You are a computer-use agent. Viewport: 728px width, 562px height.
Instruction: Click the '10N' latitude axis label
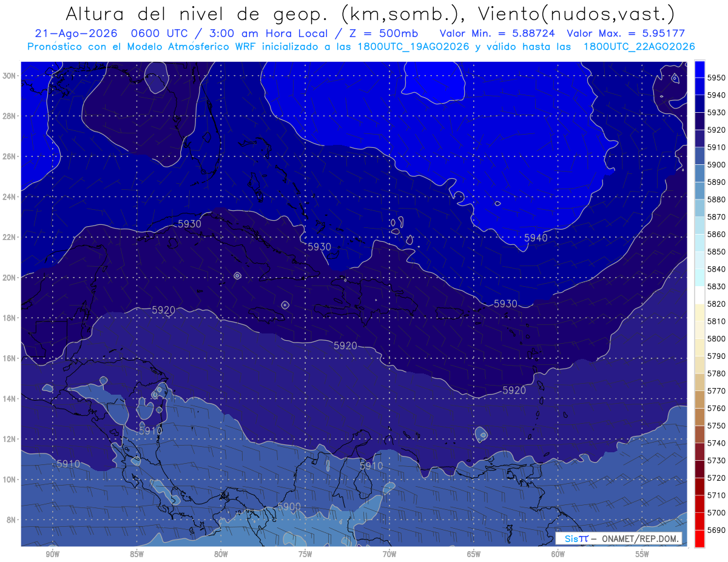[x=8, y=480]
